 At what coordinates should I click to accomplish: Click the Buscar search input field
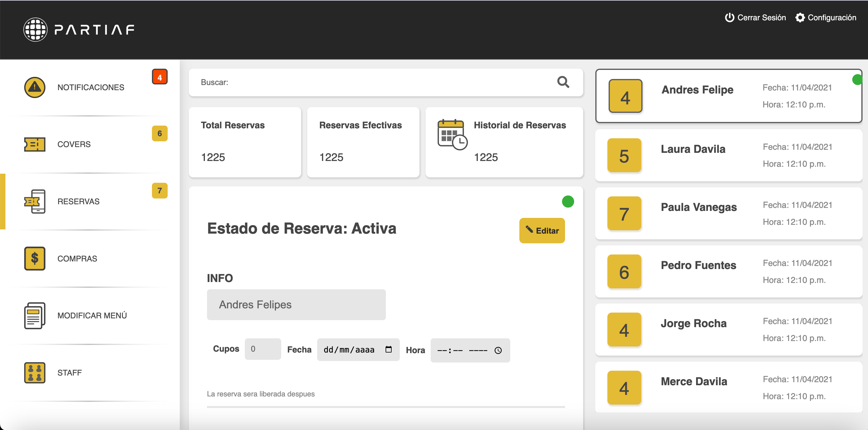(x=371, y=82)
